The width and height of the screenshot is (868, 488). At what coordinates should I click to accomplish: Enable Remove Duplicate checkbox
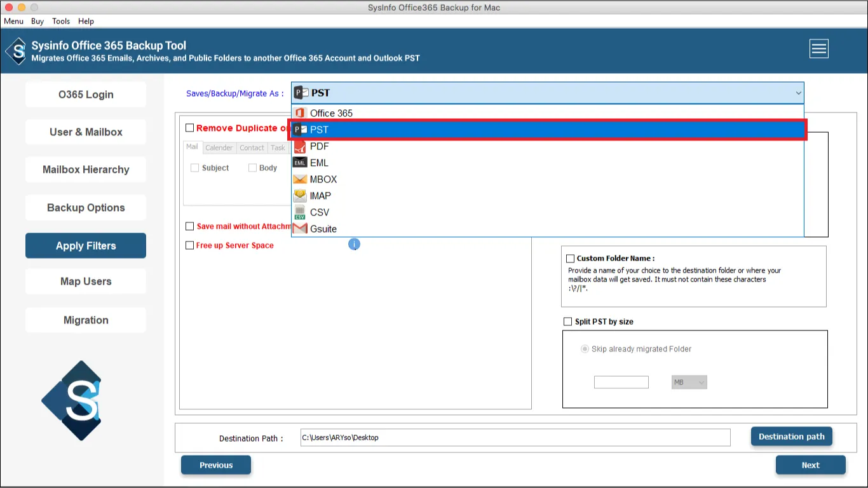pyautogui.click(x=189, y=128)
